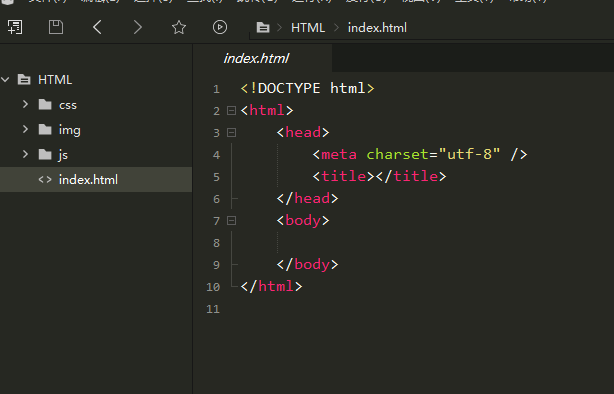This screenshot has width=614, height=394.
Task: Click the save disk icon
Action: pyautogui.click(x=56, y=27)
